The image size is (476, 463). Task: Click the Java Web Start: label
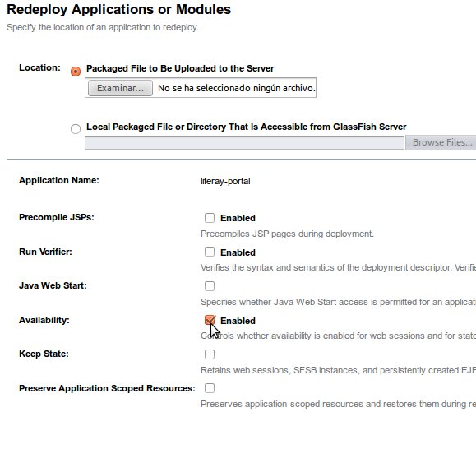click(53, 285)
